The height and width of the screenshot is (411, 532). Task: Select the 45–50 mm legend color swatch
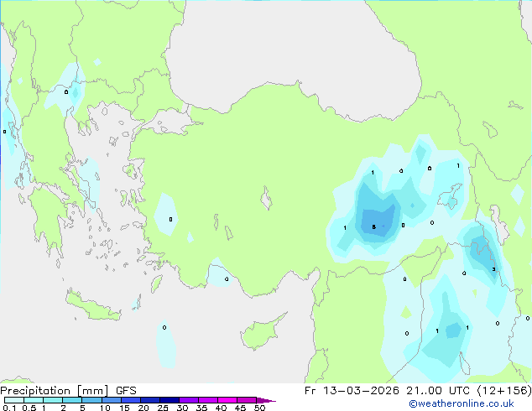pos(247,400)
